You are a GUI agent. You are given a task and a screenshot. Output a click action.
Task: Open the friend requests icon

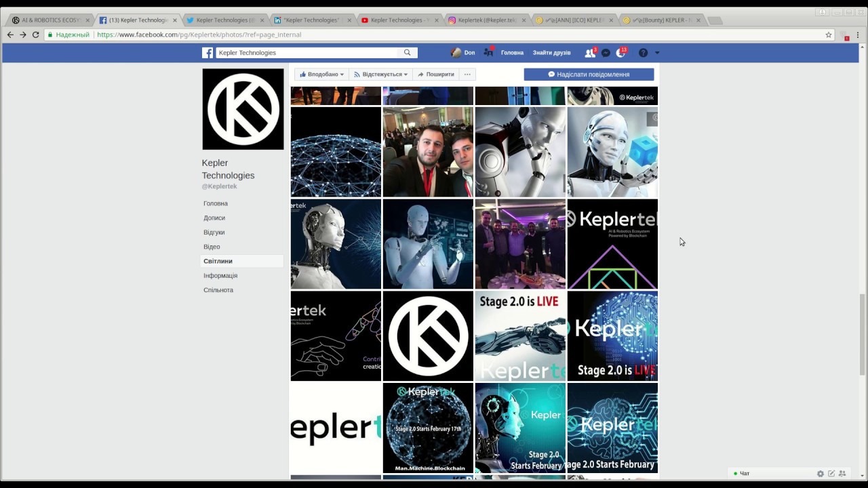pos(590,53)
